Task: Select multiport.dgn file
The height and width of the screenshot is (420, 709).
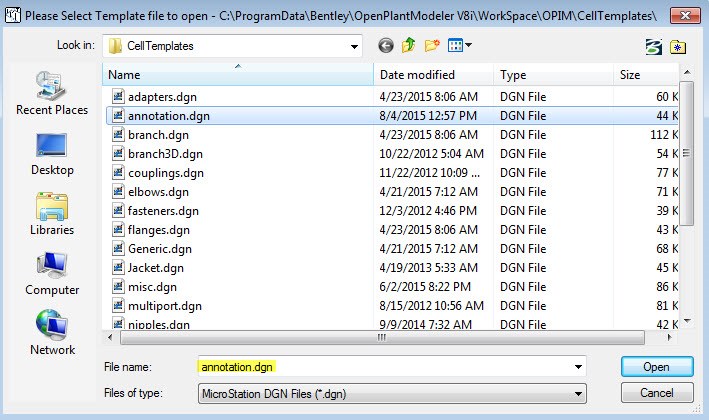Action: point(165,306)
